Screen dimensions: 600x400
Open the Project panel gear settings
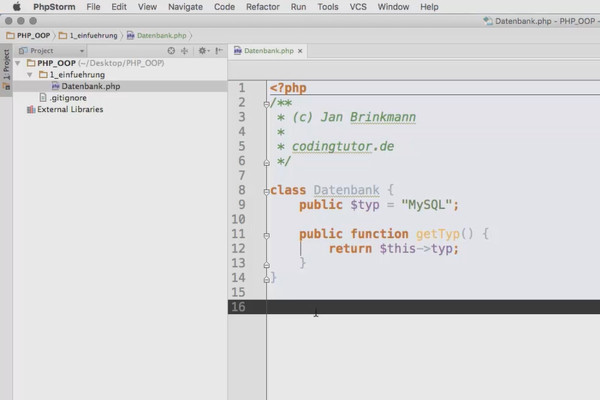[x=203, y=51]
